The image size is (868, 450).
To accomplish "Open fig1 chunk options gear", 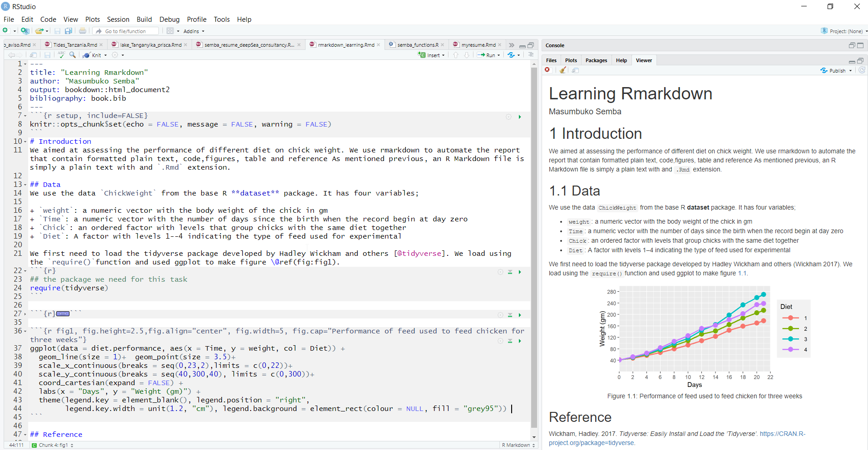I will (500, 341).
